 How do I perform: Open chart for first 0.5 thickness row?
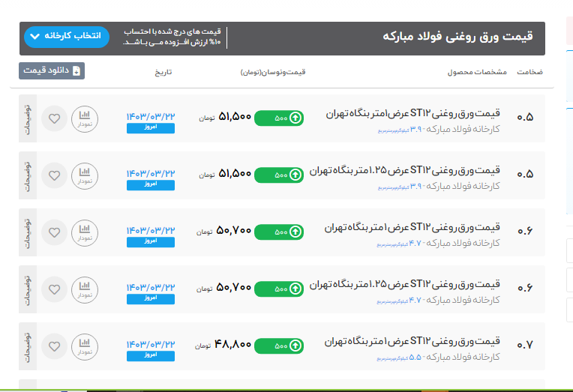(84, 118)
